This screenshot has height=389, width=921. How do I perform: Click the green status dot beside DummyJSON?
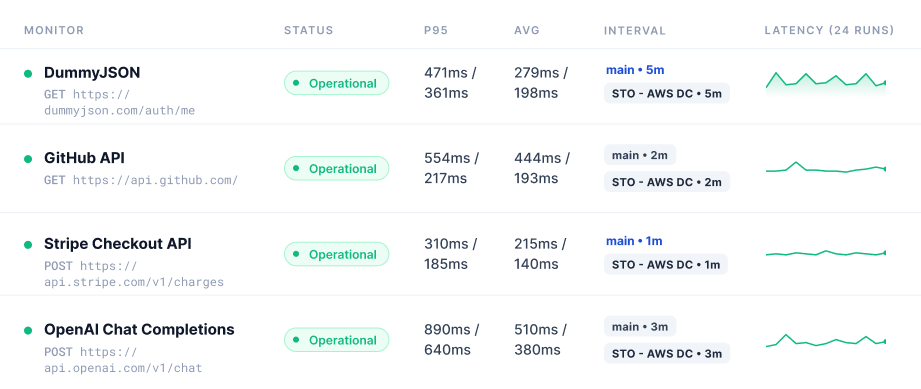click(x=28, y=73)
